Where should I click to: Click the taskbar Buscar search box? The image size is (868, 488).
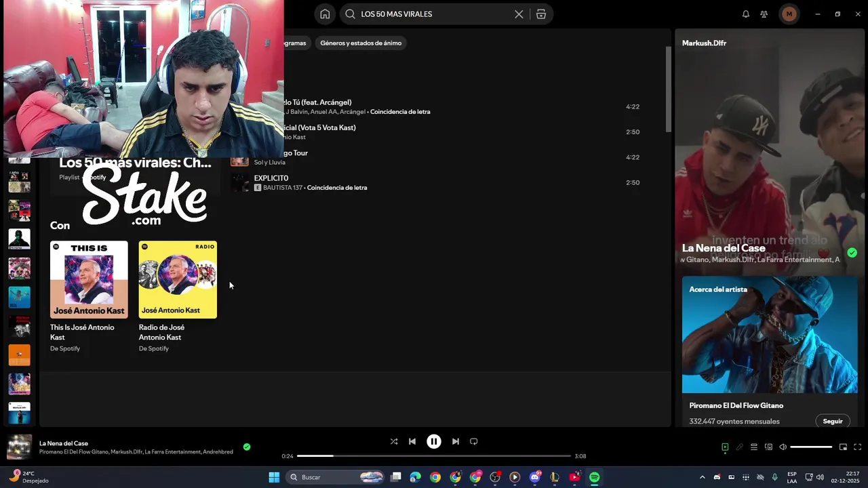click(x=336, y=477)
